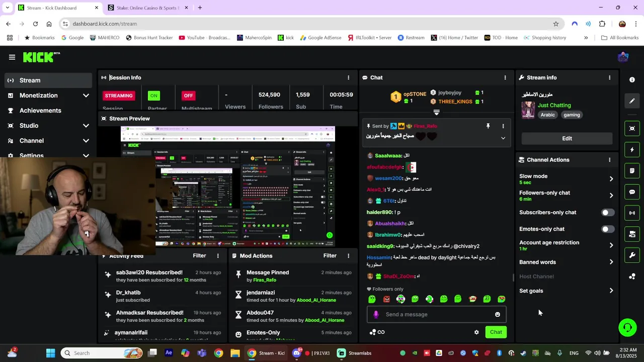
Task: Click the broadcast signal icon in the right sidebar
Action: (x=632, y=213)
